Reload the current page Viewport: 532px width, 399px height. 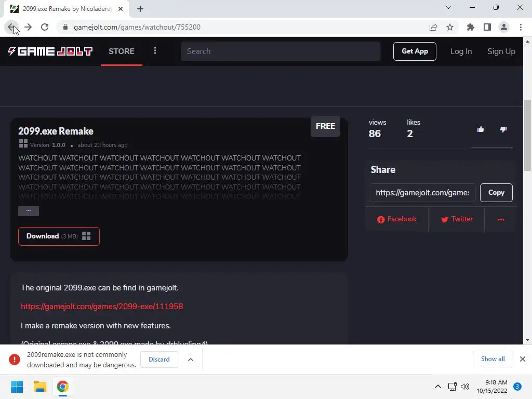coord(45,27)
